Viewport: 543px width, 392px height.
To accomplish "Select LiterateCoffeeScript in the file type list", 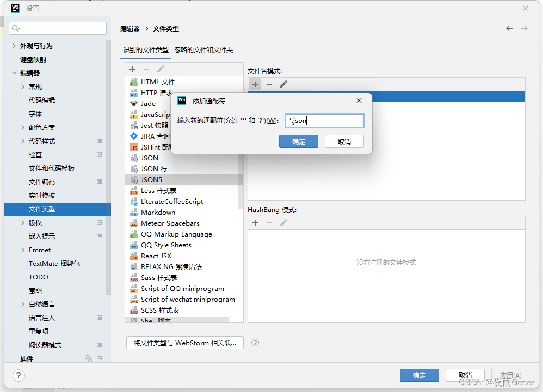I will pos(182,201).
